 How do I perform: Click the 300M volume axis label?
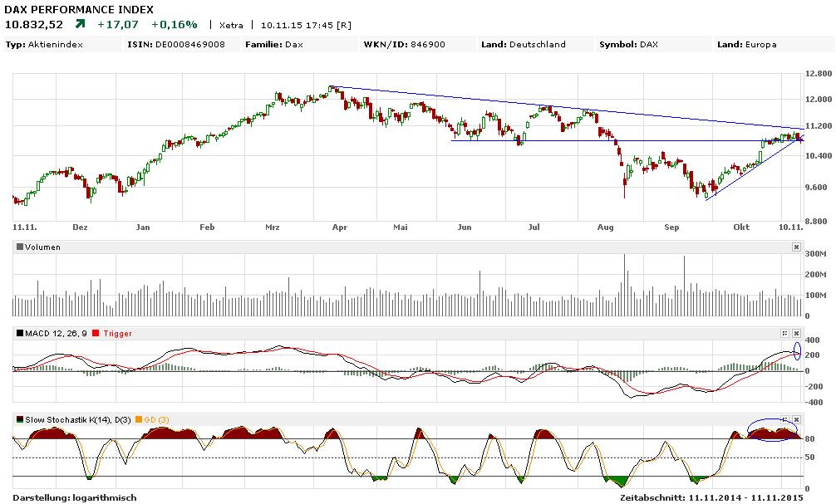click(816, 253)
